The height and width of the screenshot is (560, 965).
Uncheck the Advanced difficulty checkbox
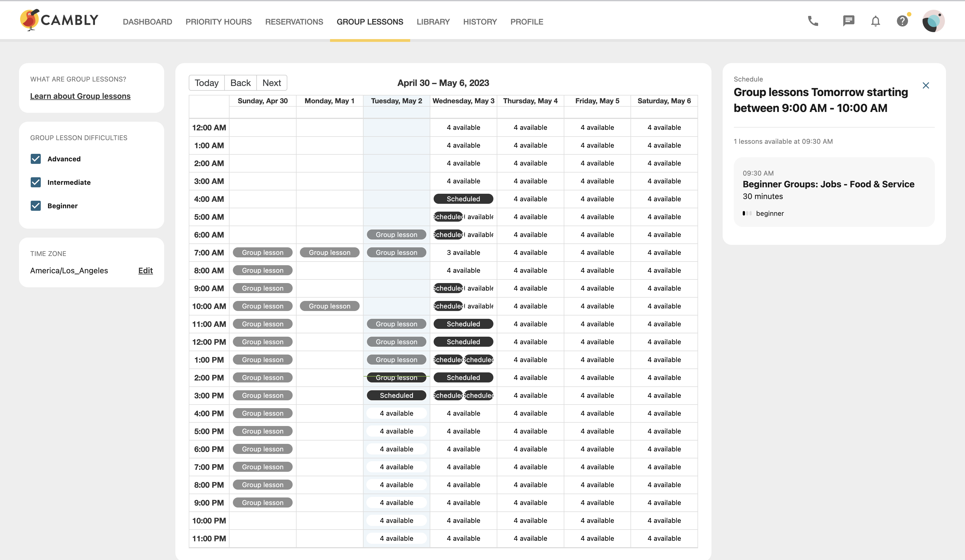tap(36, 159)
